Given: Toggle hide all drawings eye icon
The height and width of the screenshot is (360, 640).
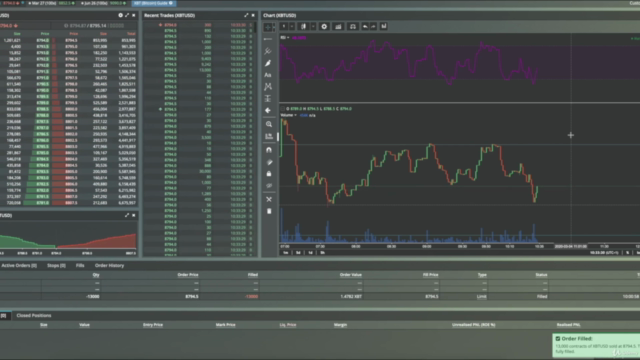Looking at the screenshot, I should click(x=269, y=186).
